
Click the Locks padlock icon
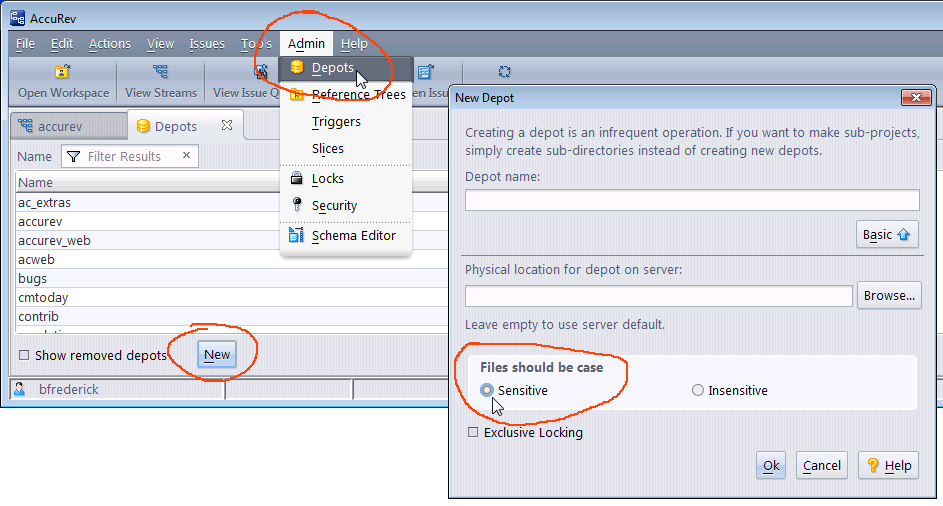pyautogui.click(x=296, y=177)
